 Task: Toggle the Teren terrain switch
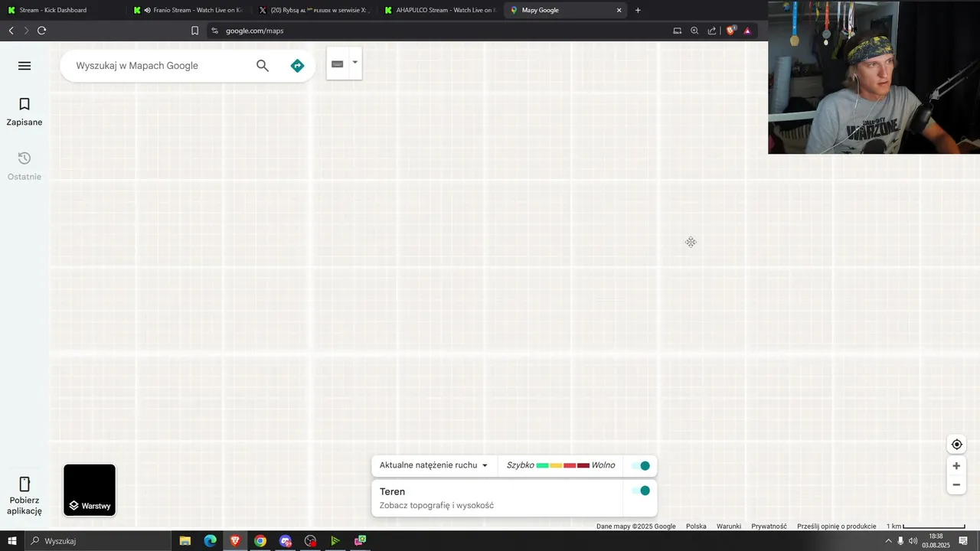click(x=641, y=491)
